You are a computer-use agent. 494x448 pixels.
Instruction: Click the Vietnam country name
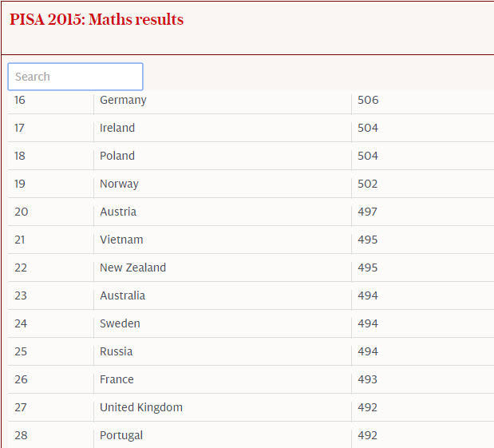point(121,240)
